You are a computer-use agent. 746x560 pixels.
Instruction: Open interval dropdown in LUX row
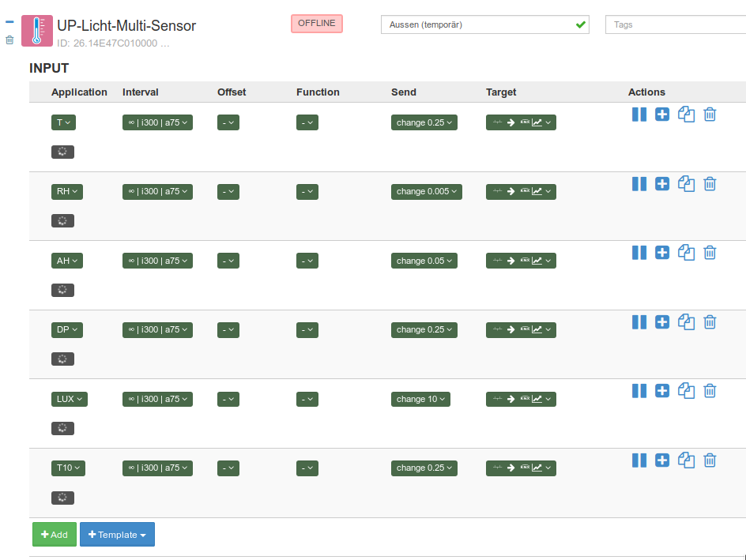157,399
